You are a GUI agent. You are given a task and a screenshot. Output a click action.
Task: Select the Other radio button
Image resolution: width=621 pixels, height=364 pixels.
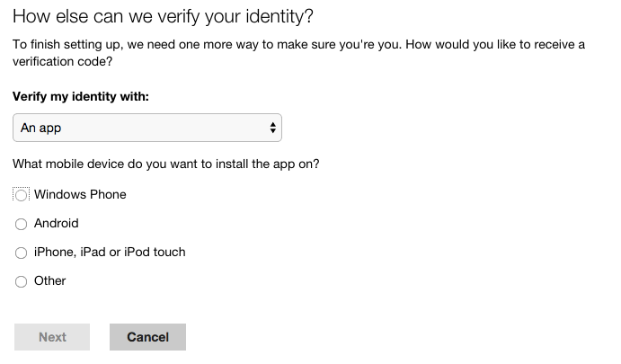pos(22,281)
